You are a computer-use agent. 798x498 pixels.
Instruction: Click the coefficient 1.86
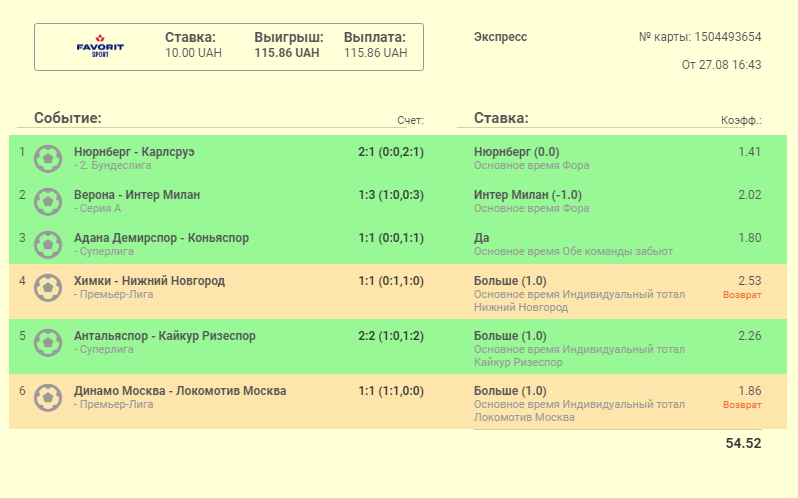tap(750, 391)
